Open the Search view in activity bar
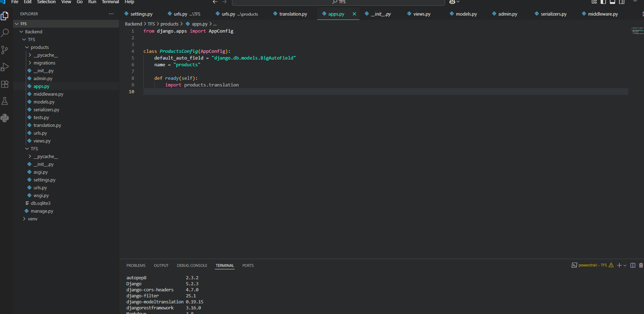The image size is (644, 314). [x=5, y=33]
